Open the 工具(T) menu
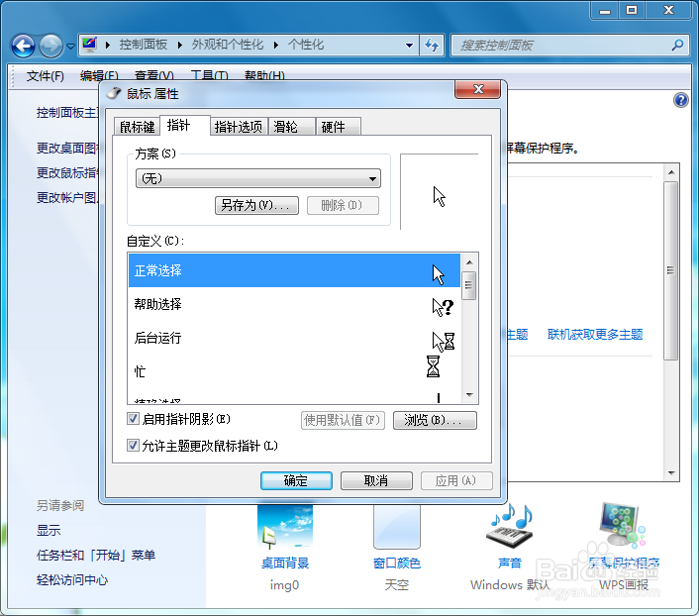 pos(209,76)
